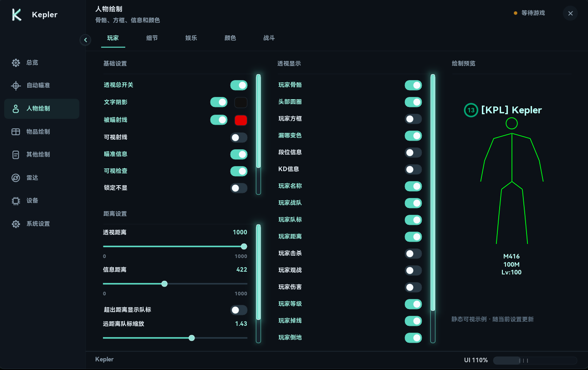The image size is (588, 370).
Task: Open the 其他绘制 document icon
Action: (16, 155)
